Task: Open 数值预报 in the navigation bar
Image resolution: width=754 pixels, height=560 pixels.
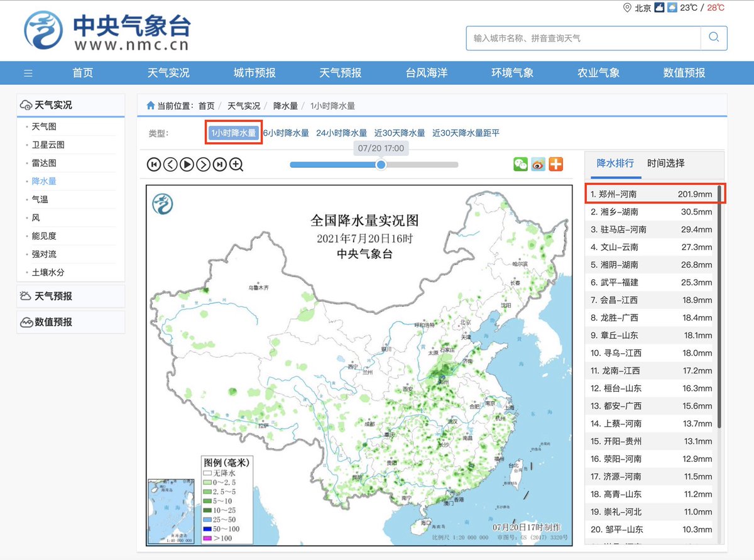Action: pyautogui.click(x=684, y=73)
